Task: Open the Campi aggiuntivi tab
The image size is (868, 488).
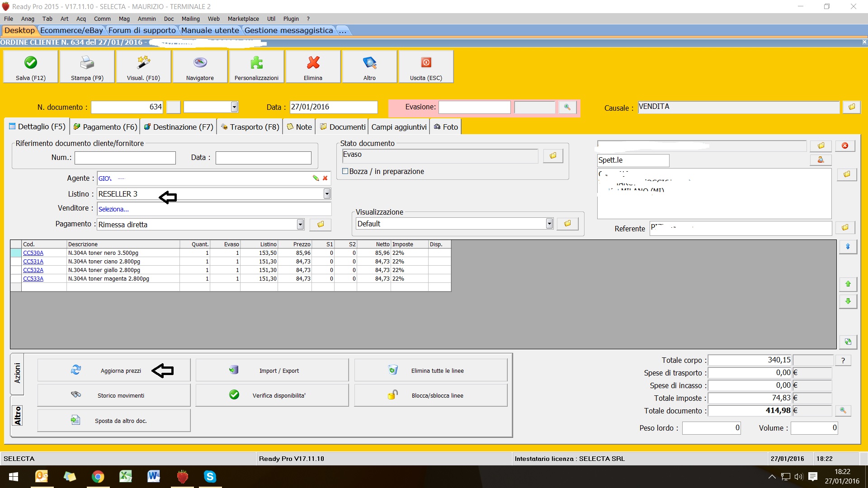Action: tap(399, 127)
